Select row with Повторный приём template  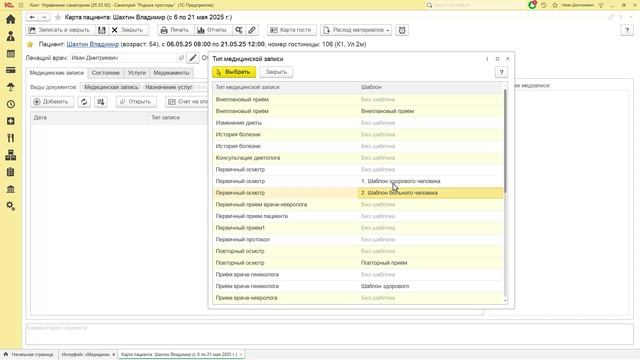[x=358, y=263]
